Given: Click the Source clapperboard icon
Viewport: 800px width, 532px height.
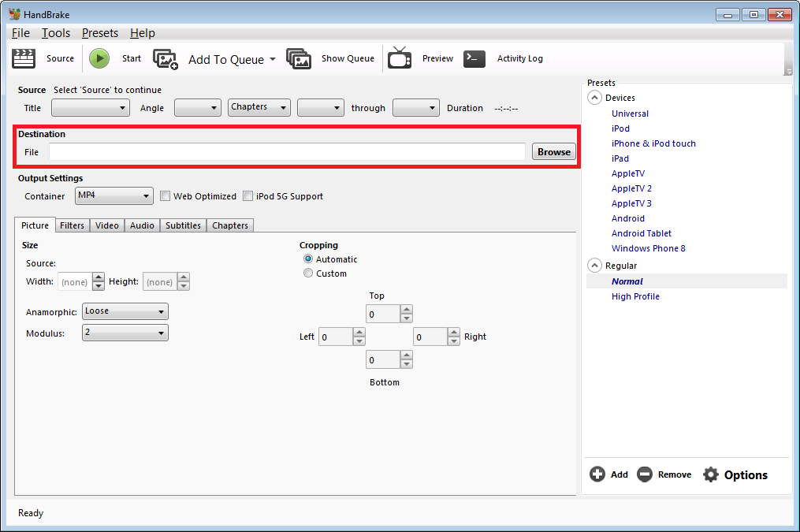Looking at the screenshot, I should tap(24, 58).
